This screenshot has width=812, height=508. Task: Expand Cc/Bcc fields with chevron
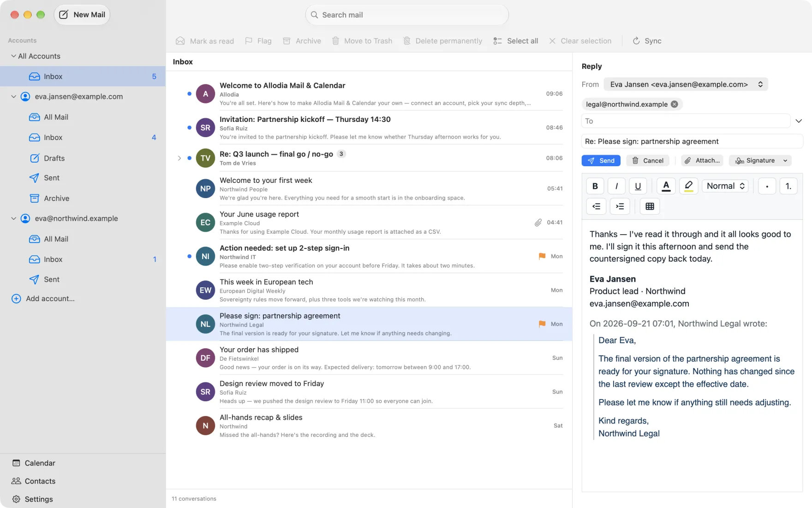(x=799, y=121)
